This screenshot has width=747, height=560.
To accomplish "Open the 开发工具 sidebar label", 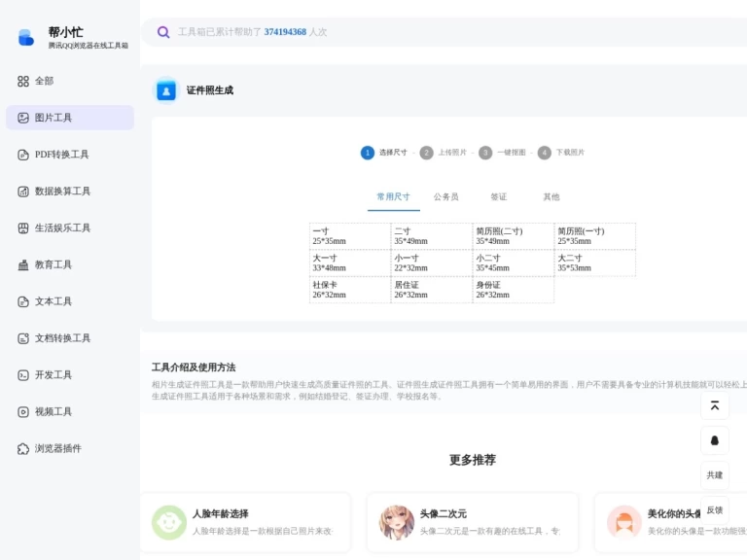I will point(53,374).
